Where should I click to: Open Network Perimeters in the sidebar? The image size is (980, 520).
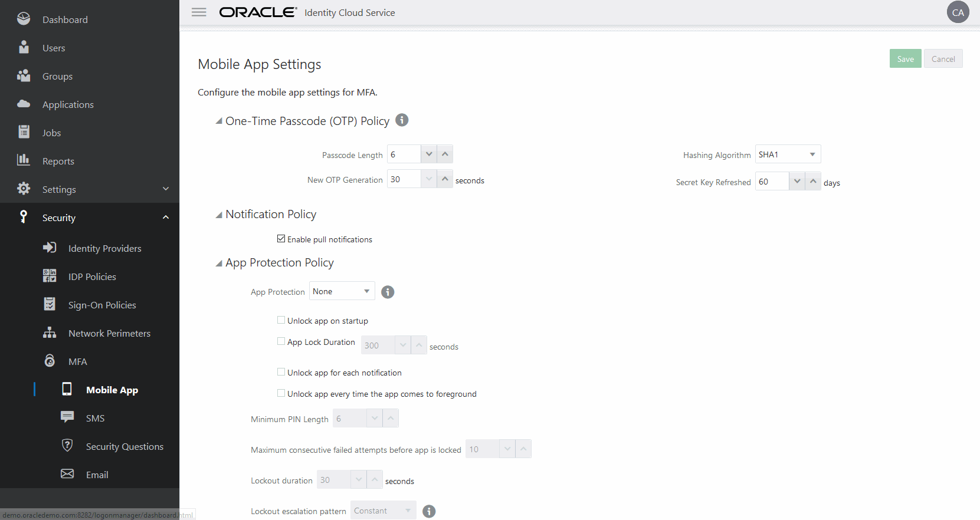tap(109, 333)
